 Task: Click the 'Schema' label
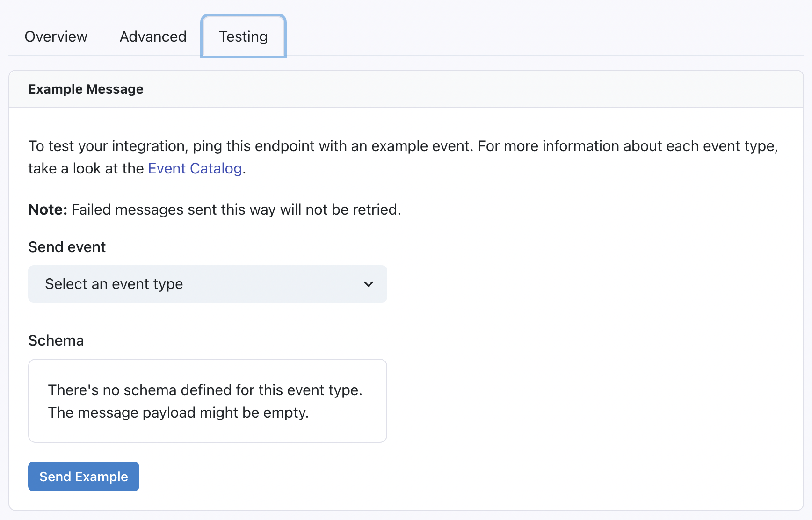click(x=56, y=340)
